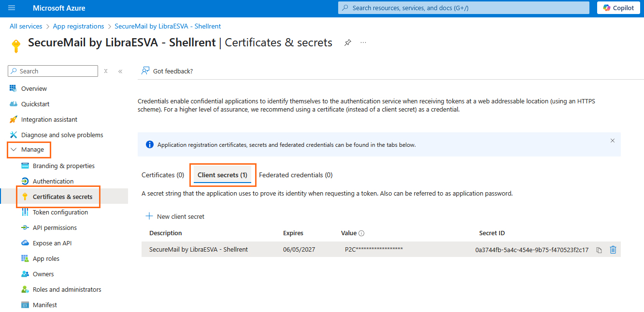Viewport: 644px width, 312px height.
Task: Open App roles in the sidebar
Action: tap(46, 258)
